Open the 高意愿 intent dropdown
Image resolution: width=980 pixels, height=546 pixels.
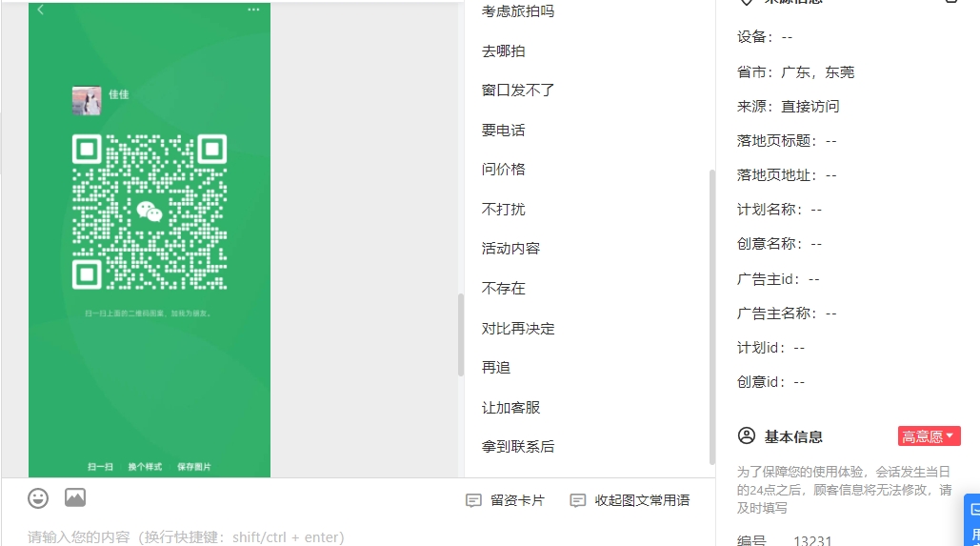[x=929, y=435]
